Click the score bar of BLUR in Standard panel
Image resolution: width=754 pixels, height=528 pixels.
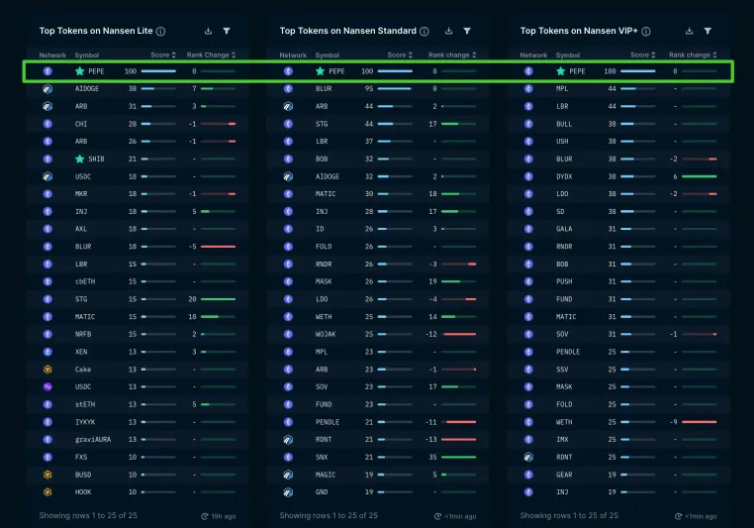[395, 88]
